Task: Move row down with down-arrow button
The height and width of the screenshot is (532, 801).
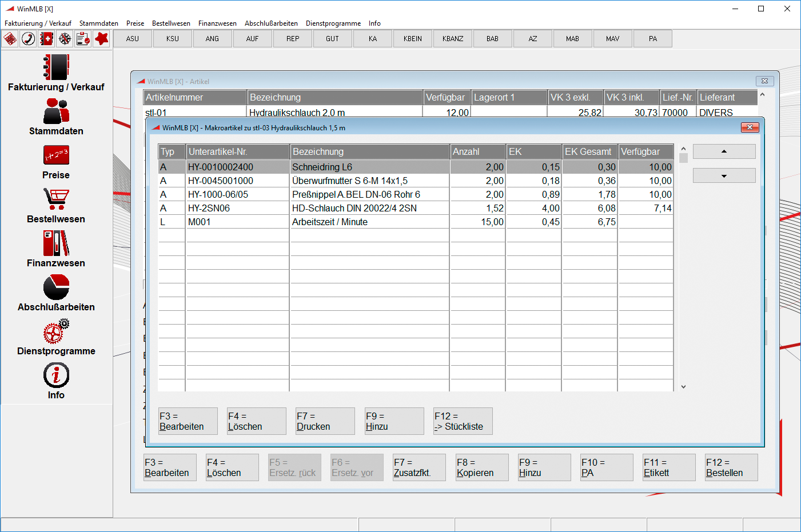Action: (x=724, y=175)
